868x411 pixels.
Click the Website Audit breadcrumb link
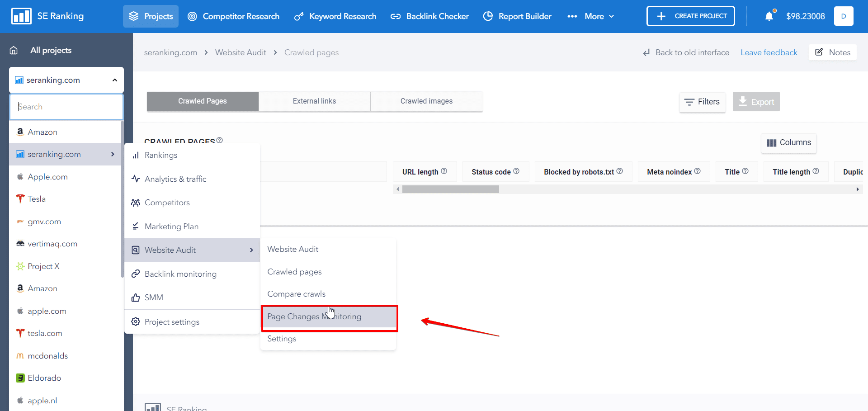[241, 52]
